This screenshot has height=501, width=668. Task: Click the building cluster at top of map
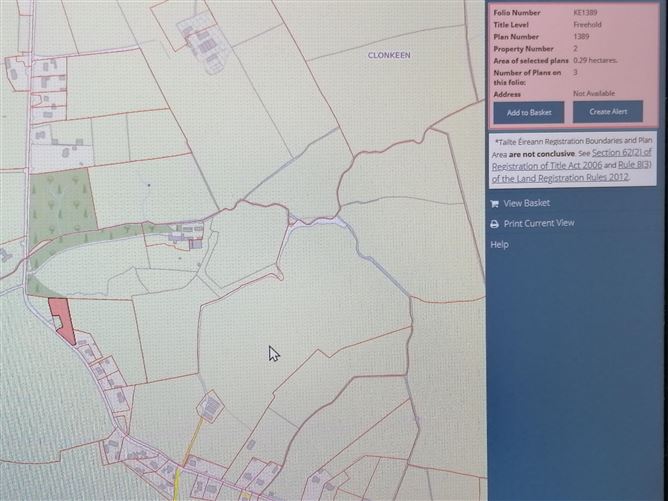[x=202, y=45]
